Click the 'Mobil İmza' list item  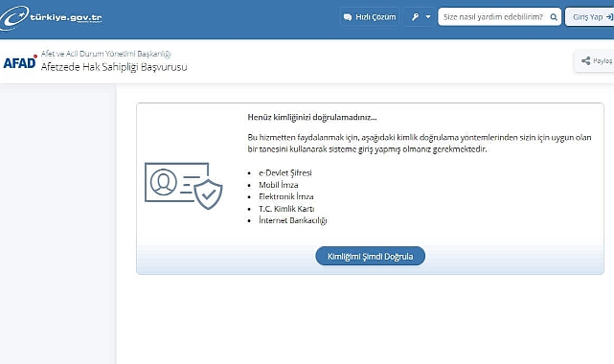pos(279,185)
